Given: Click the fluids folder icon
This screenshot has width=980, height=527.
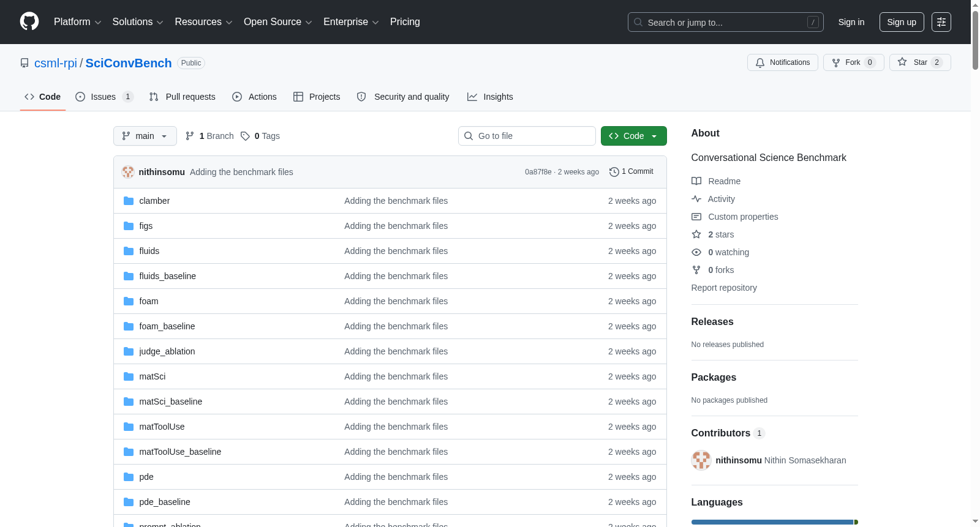Looking at the screenshot, I should pos(129,251).
